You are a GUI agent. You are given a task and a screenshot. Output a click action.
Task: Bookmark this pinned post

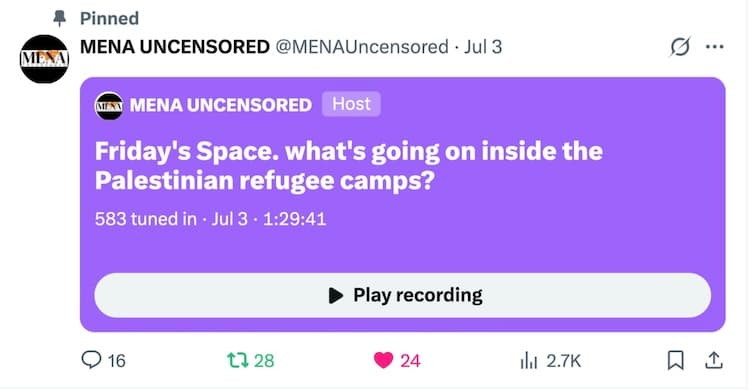(x=675, y=360)
